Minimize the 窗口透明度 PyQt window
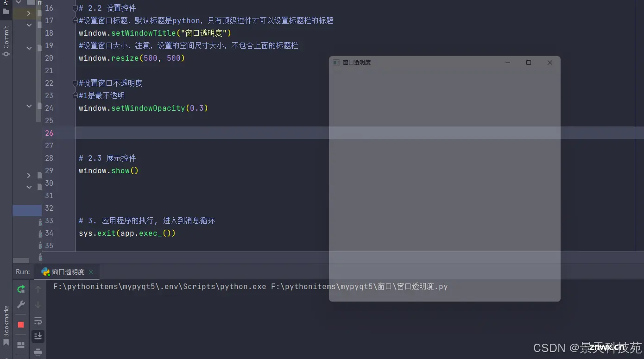644x359 pixels. (x=508, y=63)
